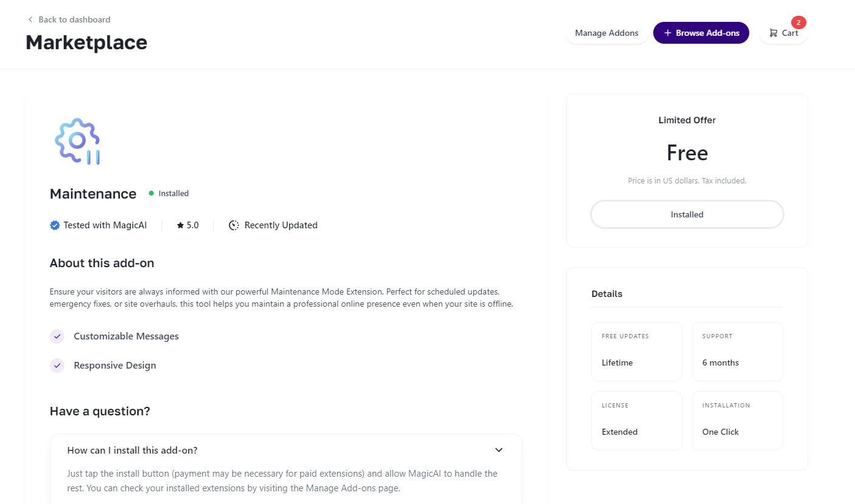Go back to dashboard
855x504 pixels.
74,19
